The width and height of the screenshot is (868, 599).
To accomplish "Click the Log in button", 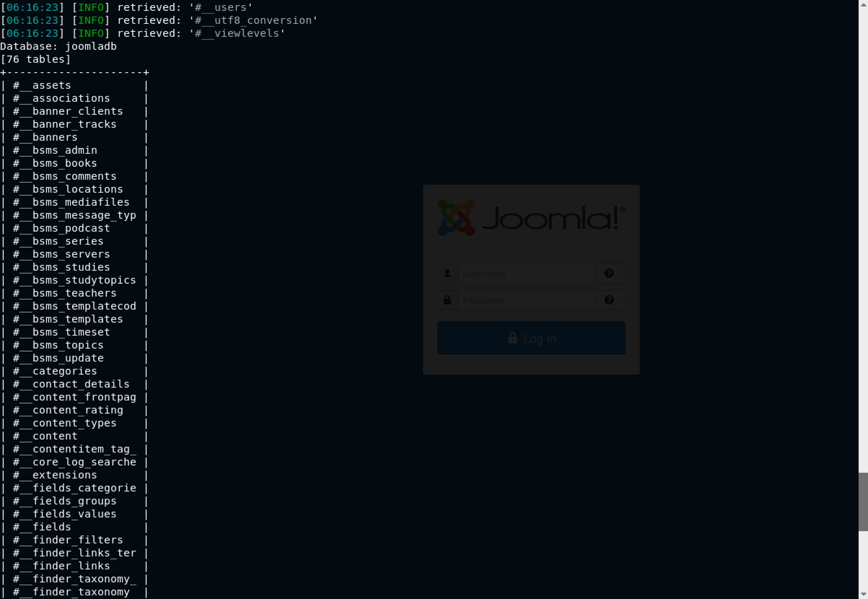I will click(531, 337).
